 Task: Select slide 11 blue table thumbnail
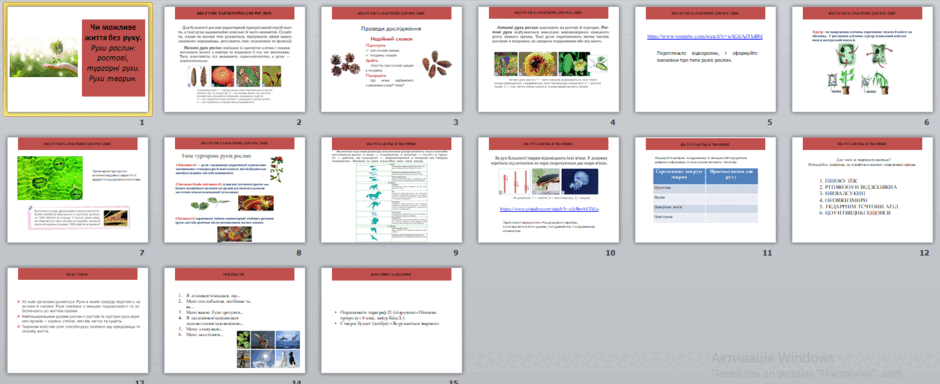(706, 189)
